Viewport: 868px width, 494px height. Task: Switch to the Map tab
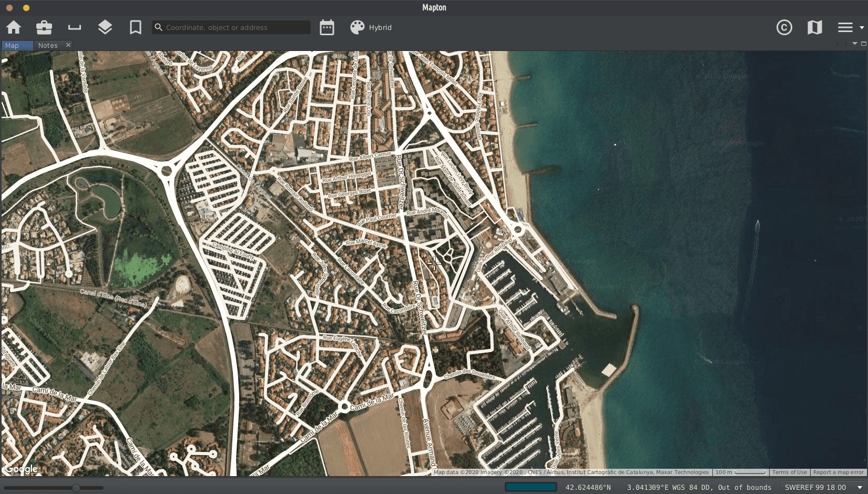pyautogui.click(x=12, y=46)
